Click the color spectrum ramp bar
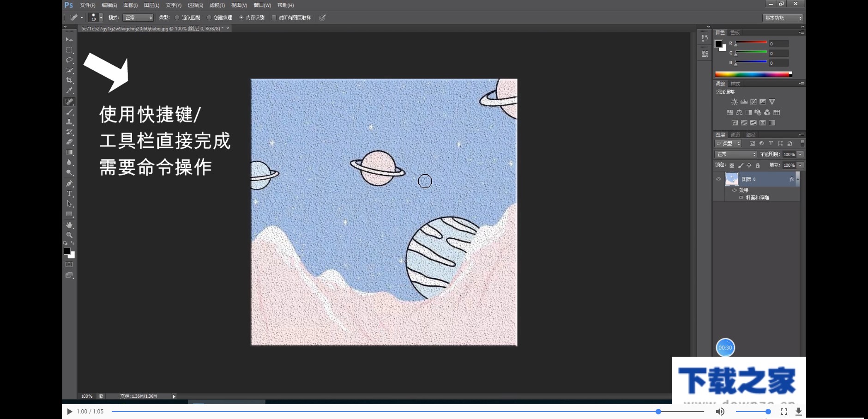868x419 pixels. tap(753, 74)
